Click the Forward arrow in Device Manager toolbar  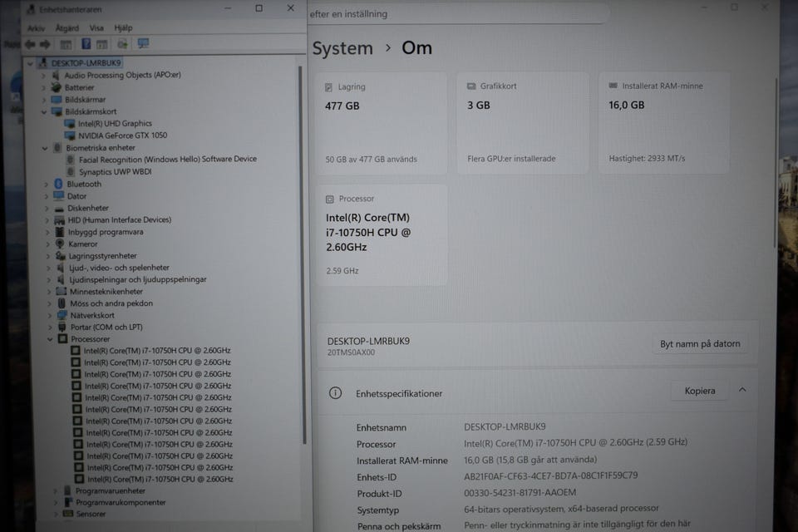click(45, 44)
